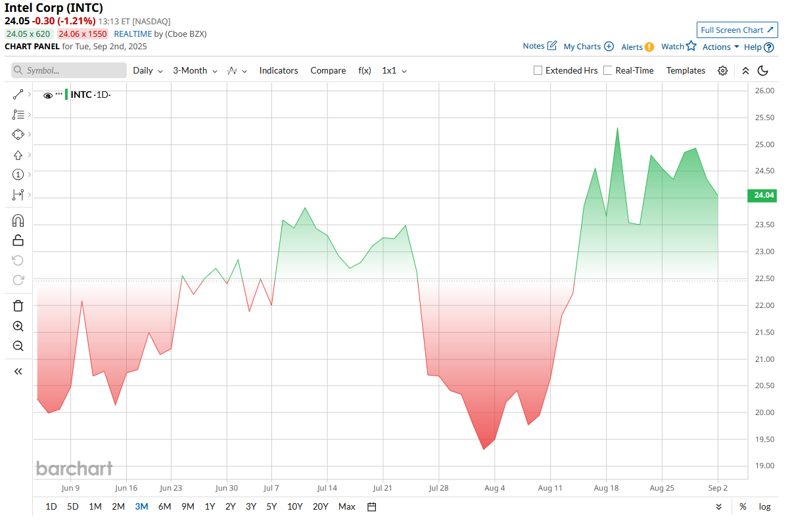Click the Watch star icon
Screen dimensions: 792x532
691,46
